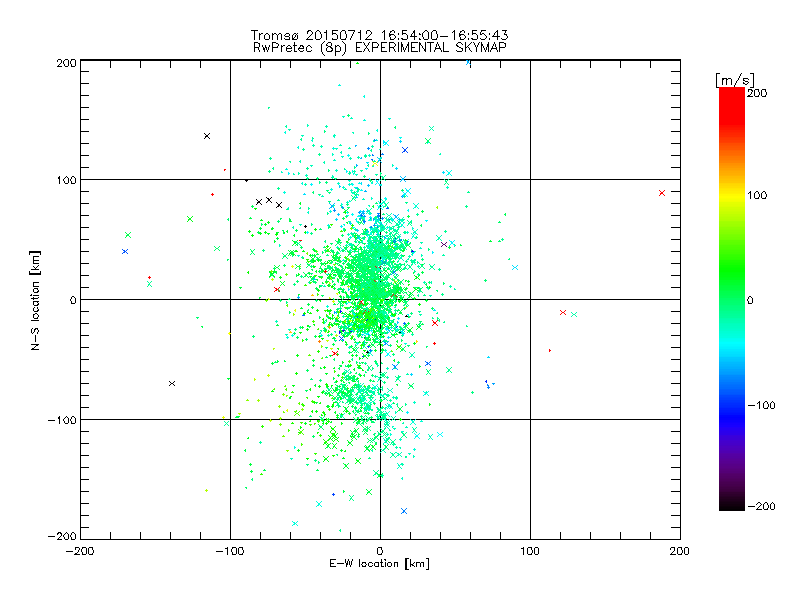Click the '[m/s]' colorbar unit label
800x600 pixels.
click(x=735, y=80)
